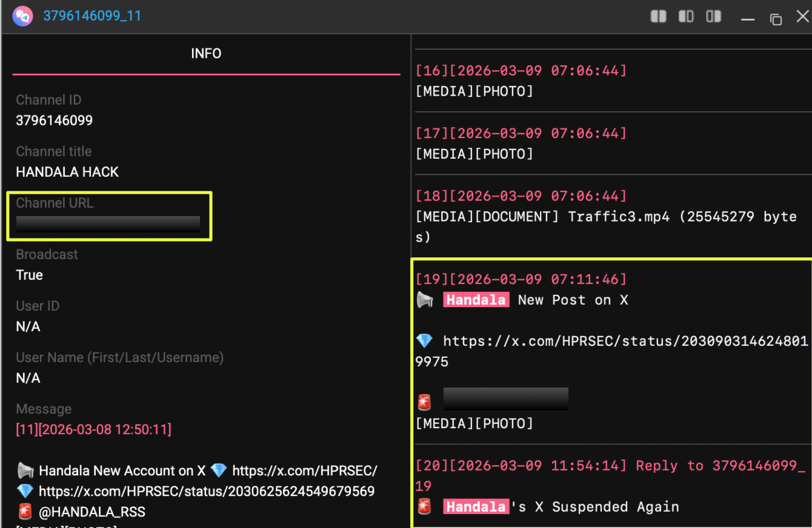Switch to the both-panes split layout icon
Screen dimensions: 812x528
point(658,16)
